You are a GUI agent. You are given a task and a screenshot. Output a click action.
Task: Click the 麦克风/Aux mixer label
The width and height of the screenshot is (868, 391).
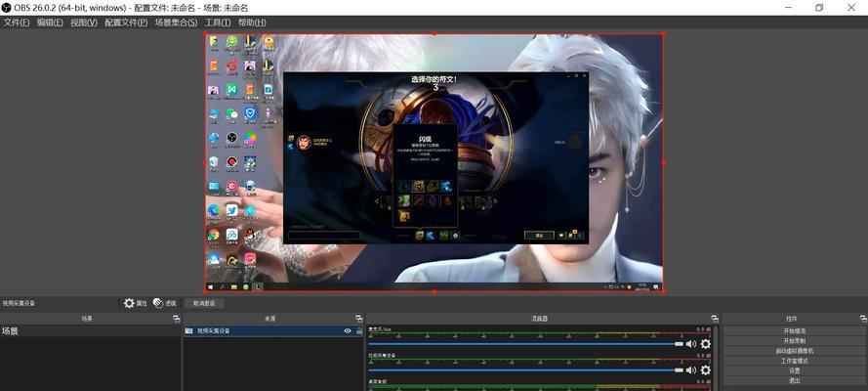click(x=381, y=329)
